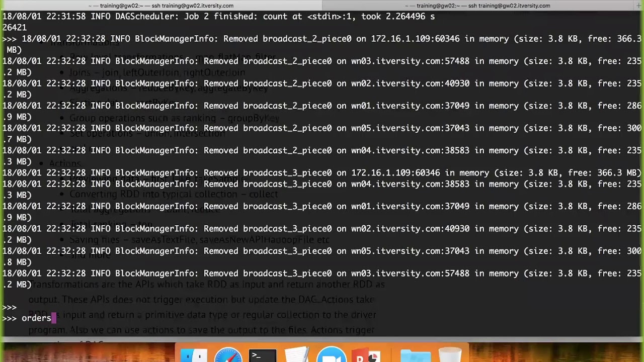Open Finder from the dock
Viewport: 644px width, 362px height.
[194, 354]
